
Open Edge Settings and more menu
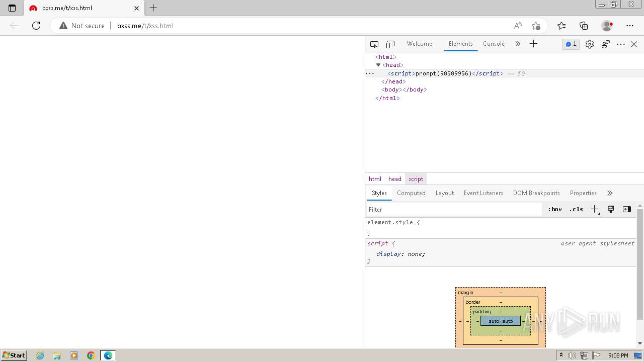tap(630, 26)
